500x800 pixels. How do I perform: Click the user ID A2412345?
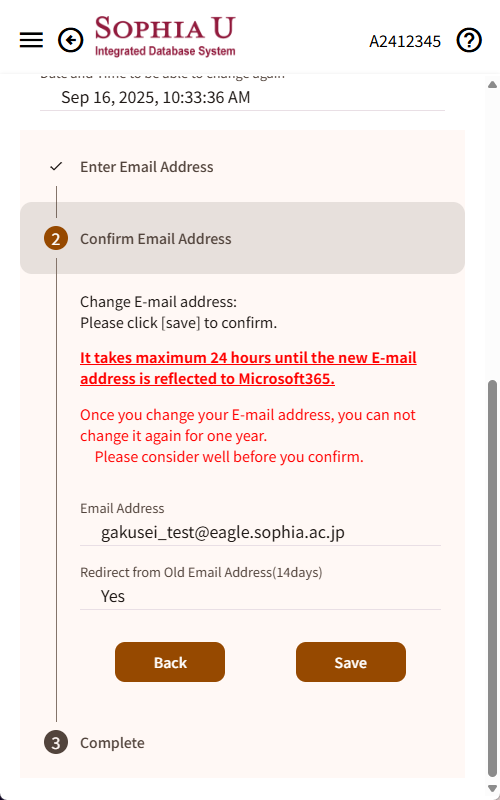[x=405, y=41]
